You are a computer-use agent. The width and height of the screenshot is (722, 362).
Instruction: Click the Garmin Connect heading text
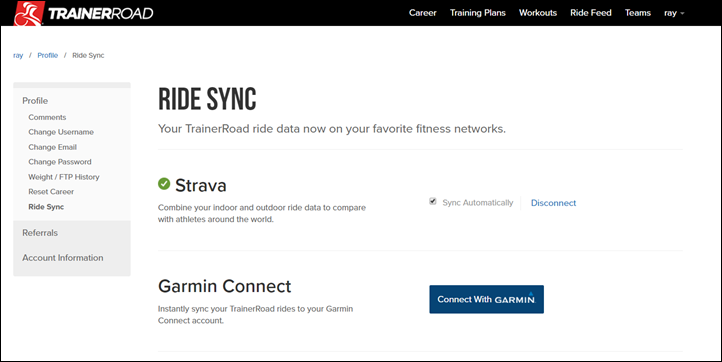click(225, 286)
